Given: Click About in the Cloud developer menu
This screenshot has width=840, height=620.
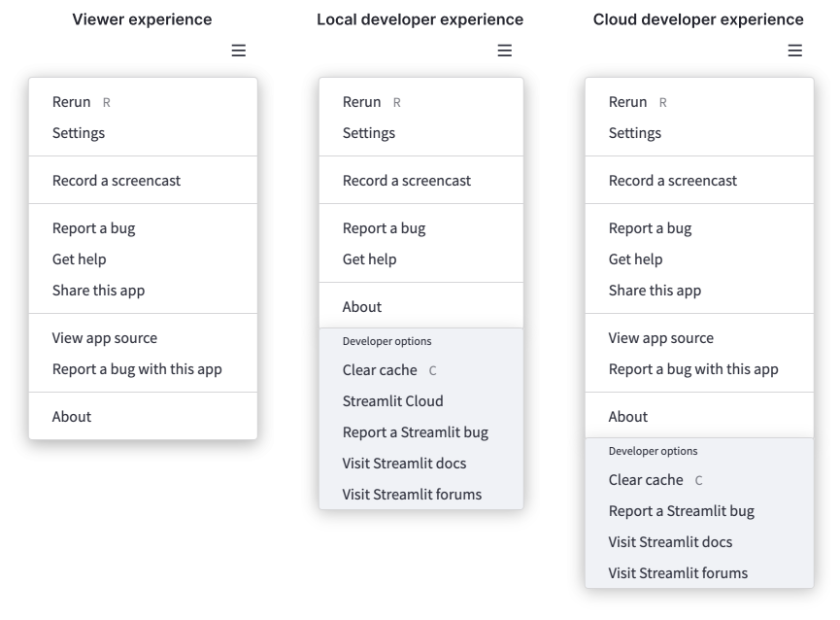Looking at the screenshot, I should 628,417.
